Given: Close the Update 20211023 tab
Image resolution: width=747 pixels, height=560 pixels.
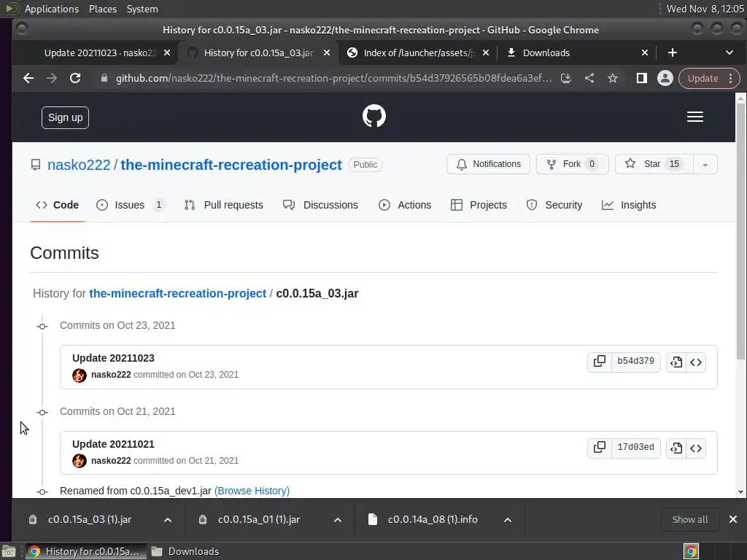Looking at the screenshot, I should pos(167,52).
